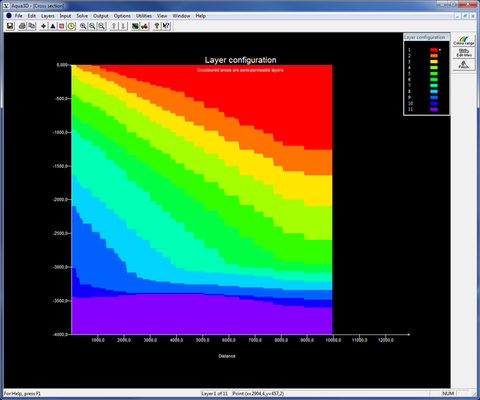Click the Finish button in side panel
This screenshot has height=400, width=480.
click(x=464, y=65)
